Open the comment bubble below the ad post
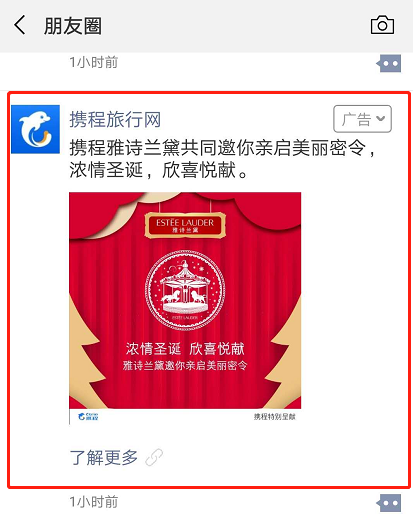 pyautogui.click(x=389, y=503)
